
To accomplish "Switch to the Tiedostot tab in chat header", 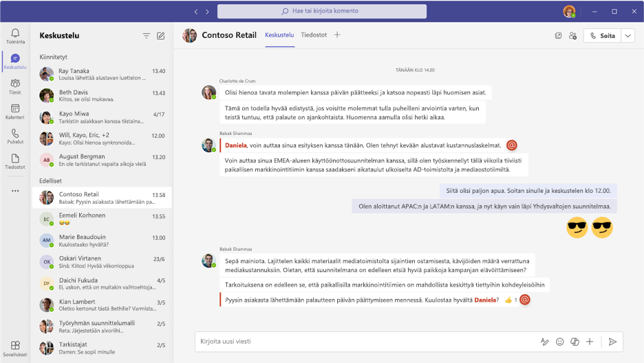I will [314, 35].
